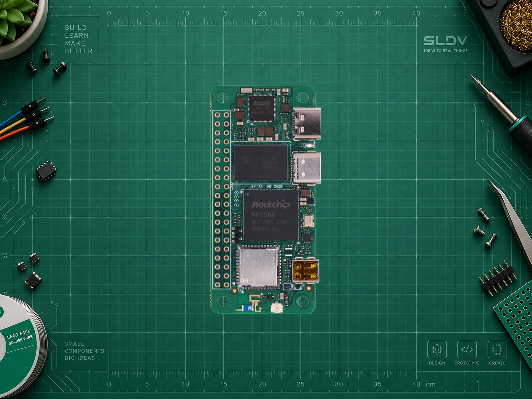Click the "RK3566" model marking
This screenshot has width=532, height=399.
(x=263, y=214)
